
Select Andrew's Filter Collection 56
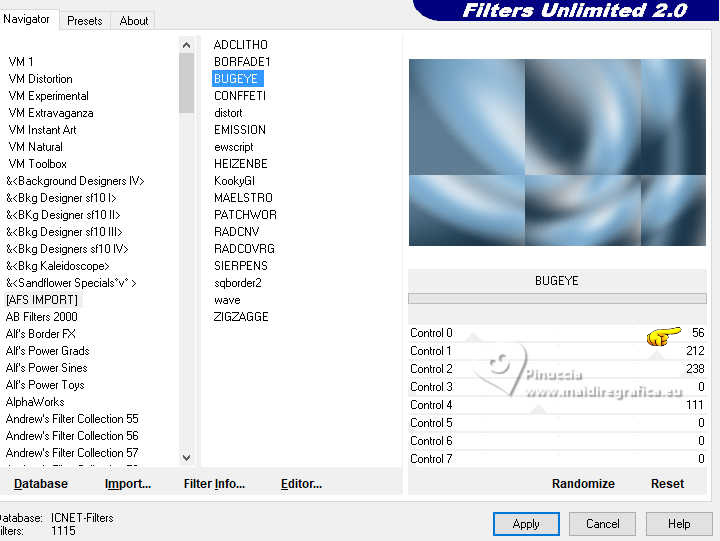72,435
